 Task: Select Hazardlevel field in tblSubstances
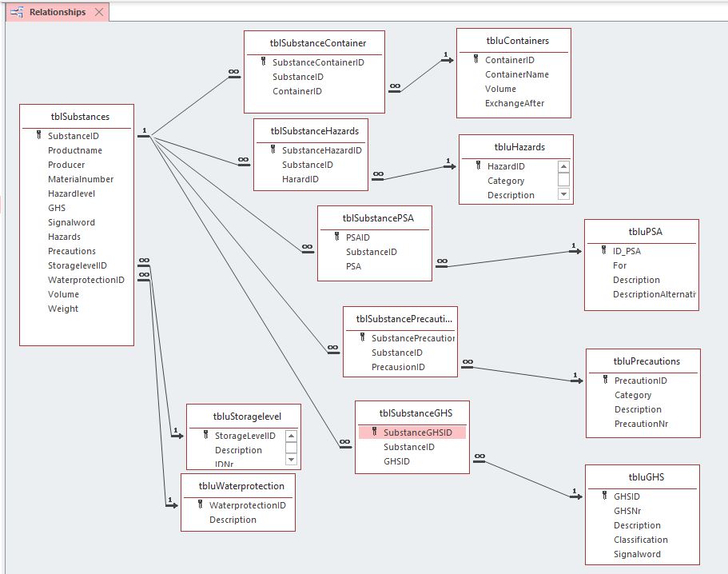coord(71,193)
